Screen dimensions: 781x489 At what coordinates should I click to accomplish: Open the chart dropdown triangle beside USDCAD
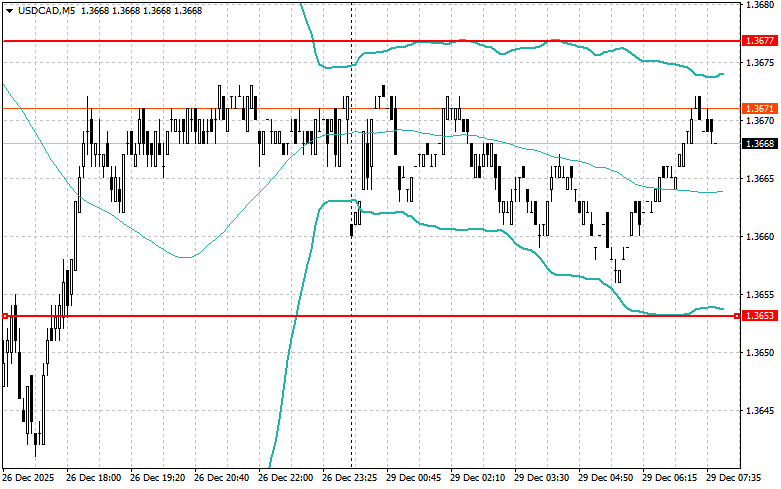(x=9, y=10)
